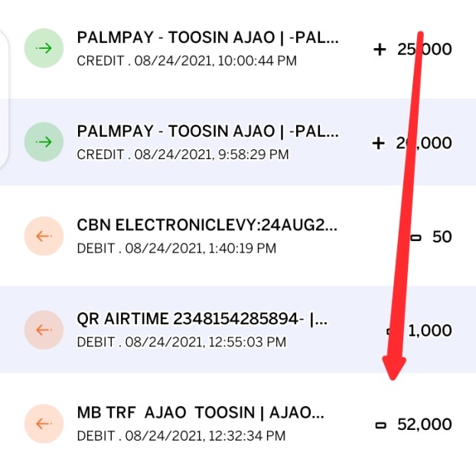Click the + 25,000 amount

pos(412,49)
